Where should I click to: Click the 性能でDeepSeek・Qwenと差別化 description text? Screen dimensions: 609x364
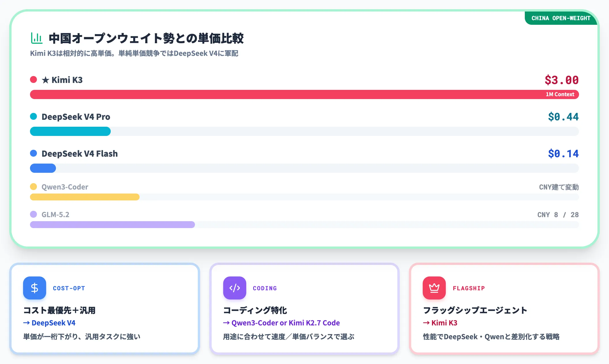(x=491, y=337)
